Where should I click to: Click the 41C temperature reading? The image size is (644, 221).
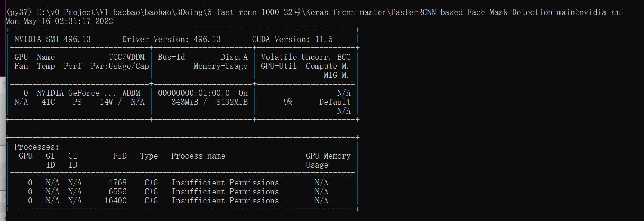(x=48, y=102)
